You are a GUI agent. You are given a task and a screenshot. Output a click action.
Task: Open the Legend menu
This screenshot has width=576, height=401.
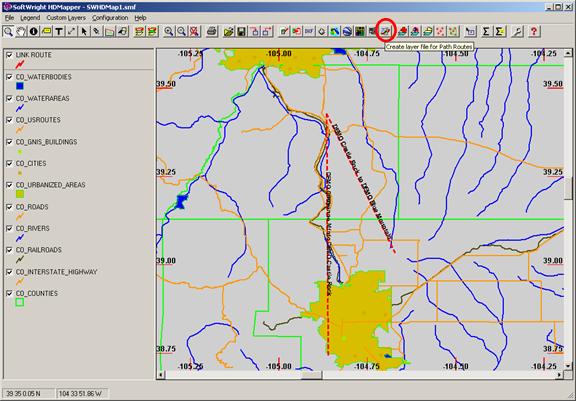30,18
